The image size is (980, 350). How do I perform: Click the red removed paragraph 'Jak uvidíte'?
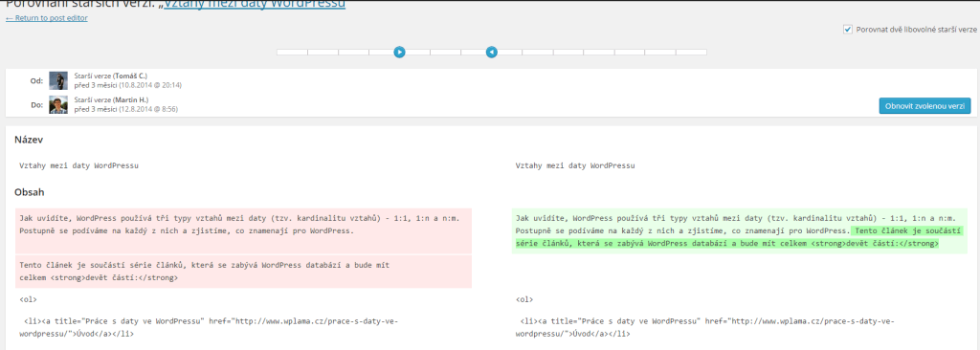pyautogui.click(x=244, y=225)
